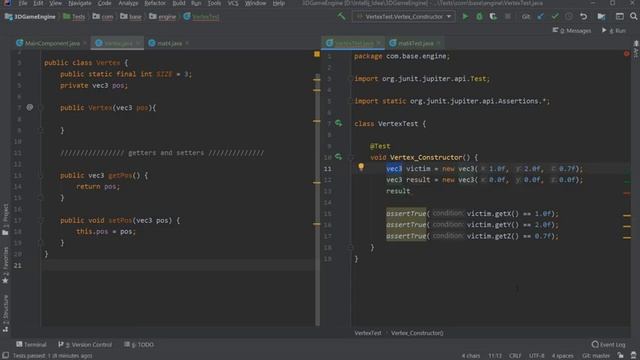Open the Favorites tool window from the sidebar
640x360 pixels.
[5, 265]
